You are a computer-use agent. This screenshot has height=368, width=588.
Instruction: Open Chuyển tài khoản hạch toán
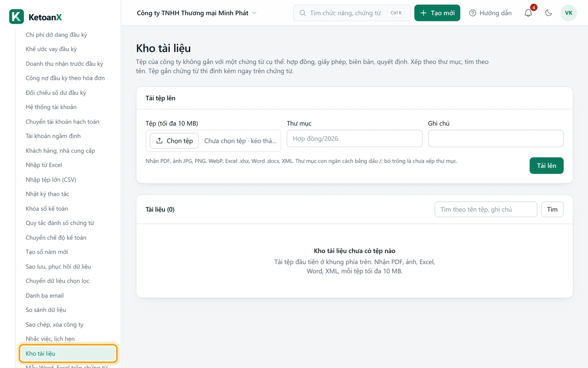coord(62,122)
